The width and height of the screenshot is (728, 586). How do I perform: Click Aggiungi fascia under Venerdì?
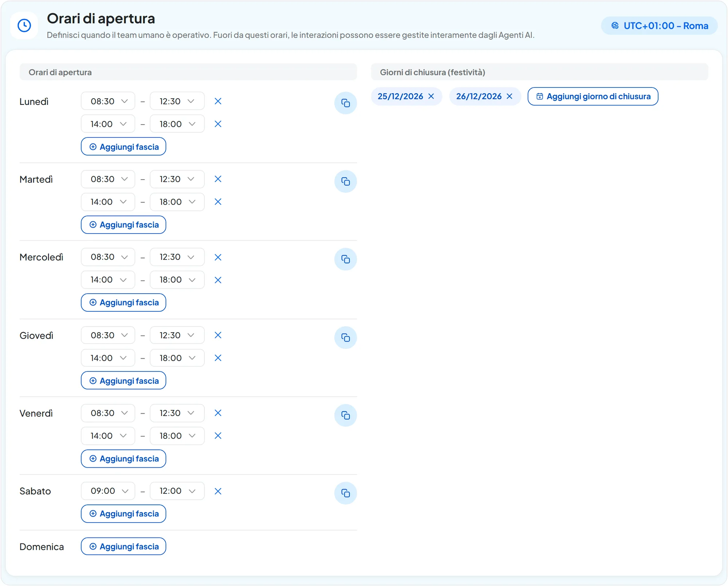tap(123, 459)
